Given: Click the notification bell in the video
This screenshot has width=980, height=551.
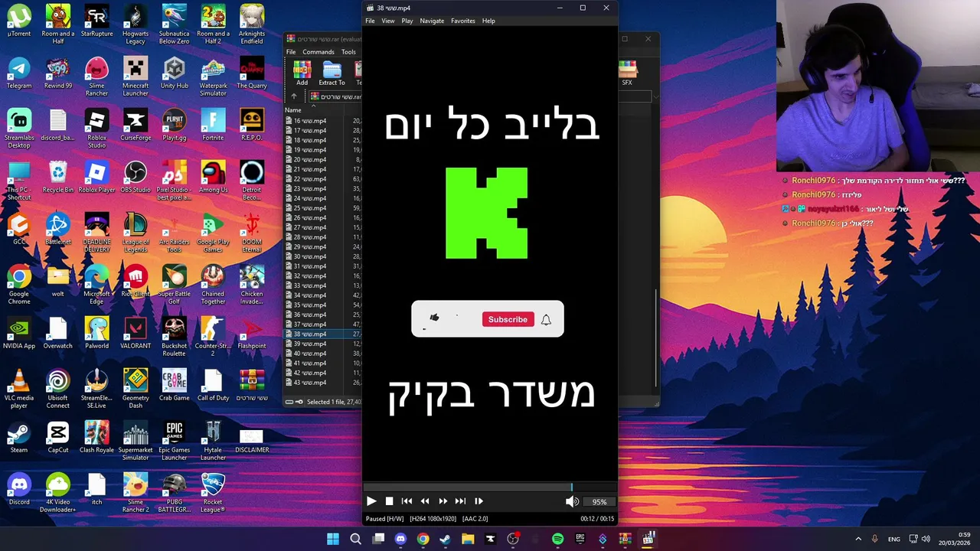Looking at the screenshot, I should pyautogui.click(x=546, y=320).
